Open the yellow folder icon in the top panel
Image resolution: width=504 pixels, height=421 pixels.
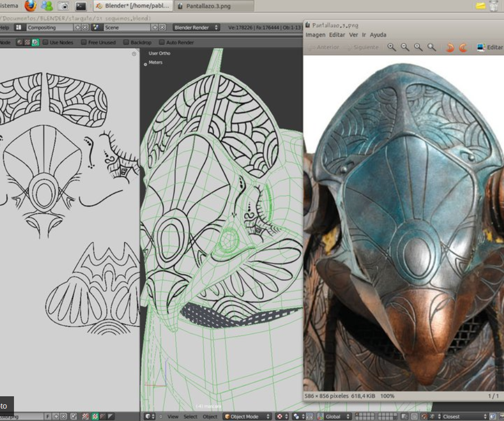click(x=480, y=6)
